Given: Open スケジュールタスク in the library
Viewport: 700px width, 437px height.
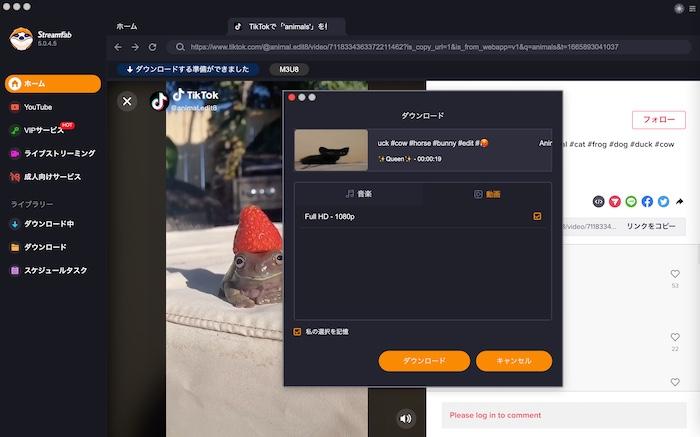Looking at the screenshot, I should [49, 270].
